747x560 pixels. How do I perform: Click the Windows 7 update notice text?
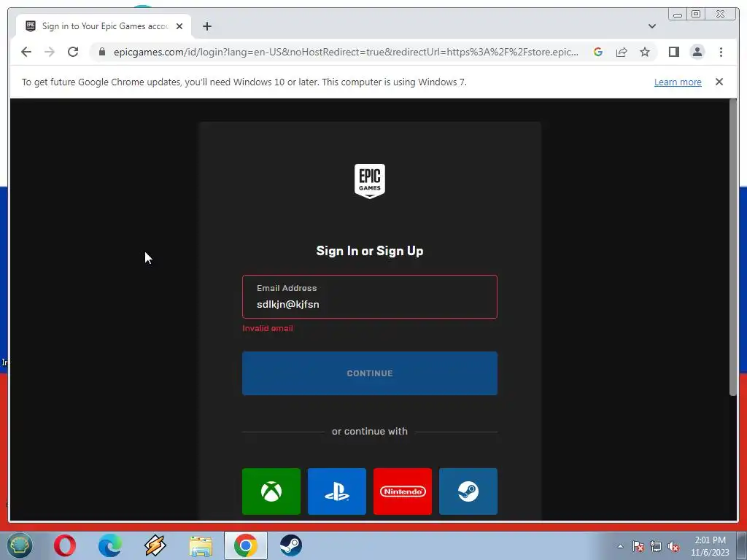point(244,82)
